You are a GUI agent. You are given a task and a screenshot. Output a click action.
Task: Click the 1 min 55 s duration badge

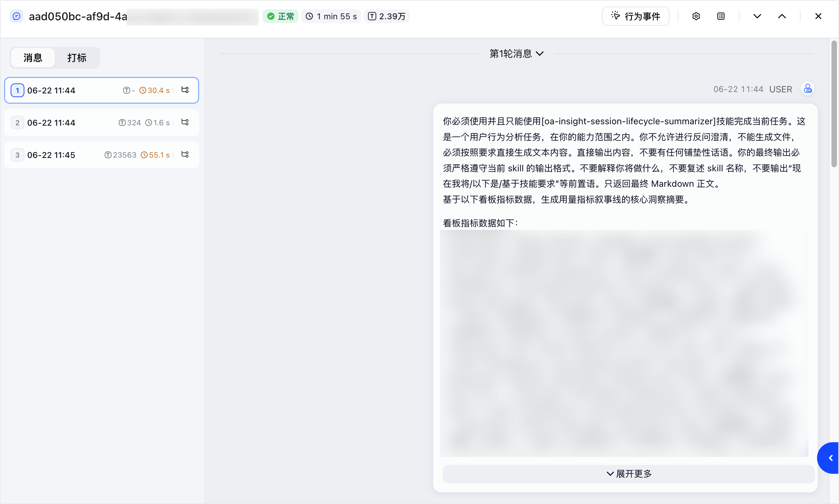[331, 16]
